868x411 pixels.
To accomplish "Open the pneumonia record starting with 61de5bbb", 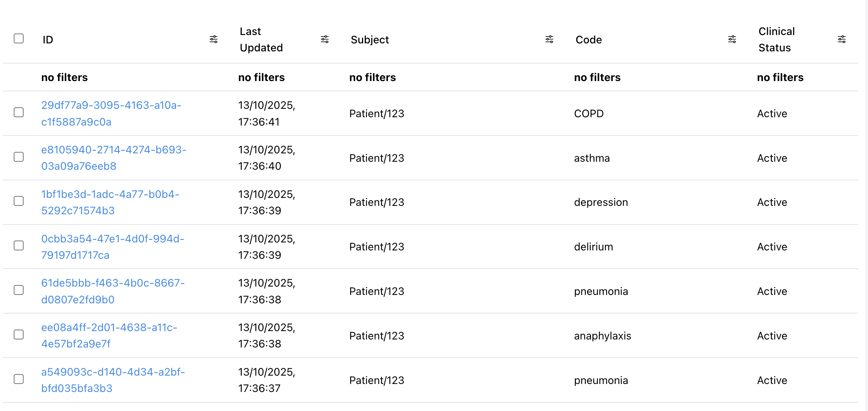I will (113, 291).
